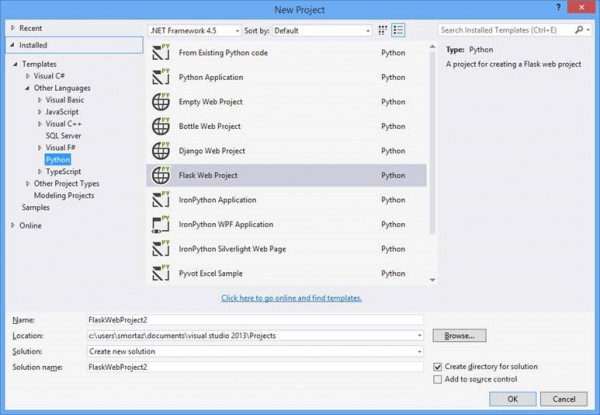Select the Pyvot Excel Sample row text
The width and height of the screenshot is (600, 415).
210,273
